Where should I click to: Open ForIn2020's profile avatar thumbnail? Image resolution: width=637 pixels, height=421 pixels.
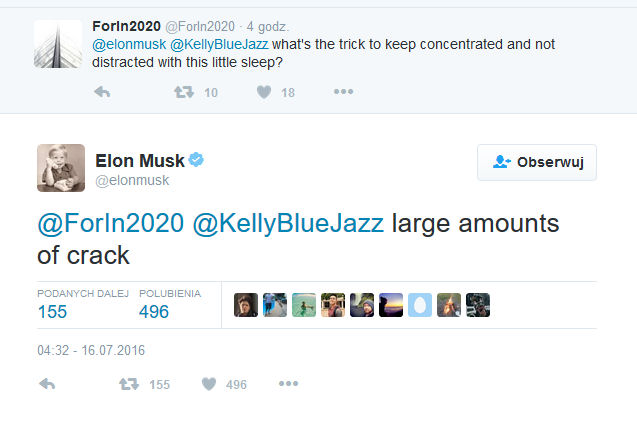pos(58,44)
